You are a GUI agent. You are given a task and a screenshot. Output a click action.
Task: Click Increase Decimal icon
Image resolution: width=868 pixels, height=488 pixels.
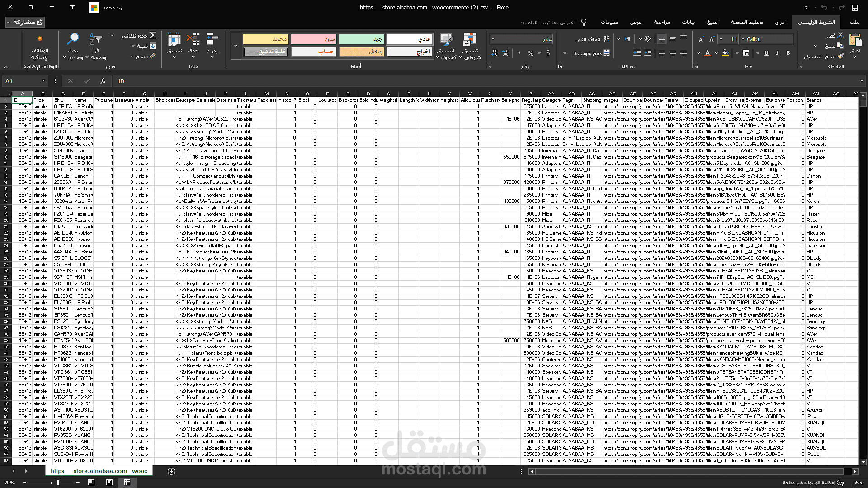point(505,53)
